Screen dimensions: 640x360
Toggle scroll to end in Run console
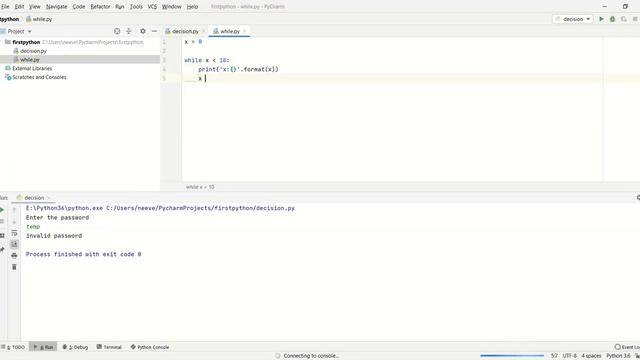[14, 244]
